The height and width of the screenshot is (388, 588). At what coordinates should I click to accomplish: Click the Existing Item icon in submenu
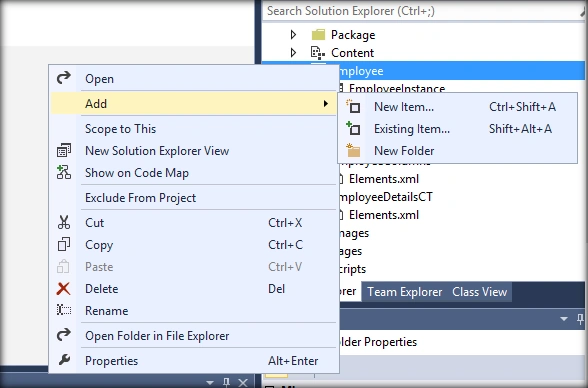coord(353,129)
